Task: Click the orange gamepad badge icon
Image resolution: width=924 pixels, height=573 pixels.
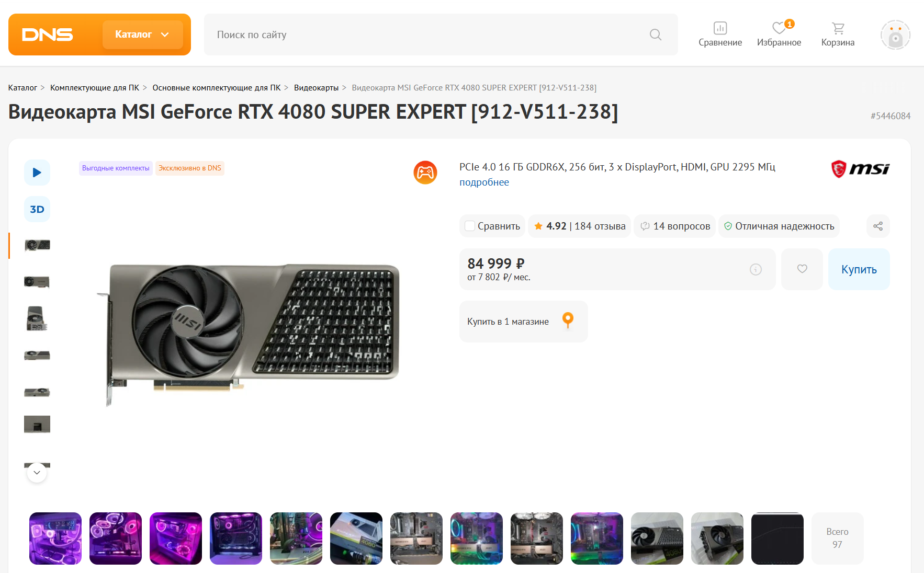Action: click(x=425, y=173)
